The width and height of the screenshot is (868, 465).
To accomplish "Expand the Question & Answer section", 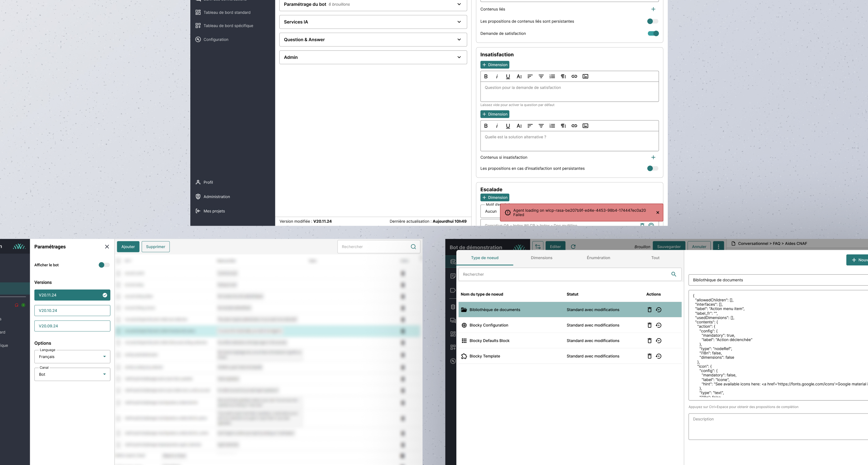I will click(x=373, y=40).
